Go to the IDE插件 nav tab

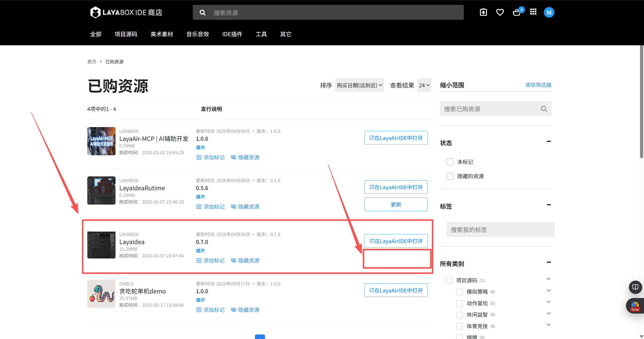232,34
